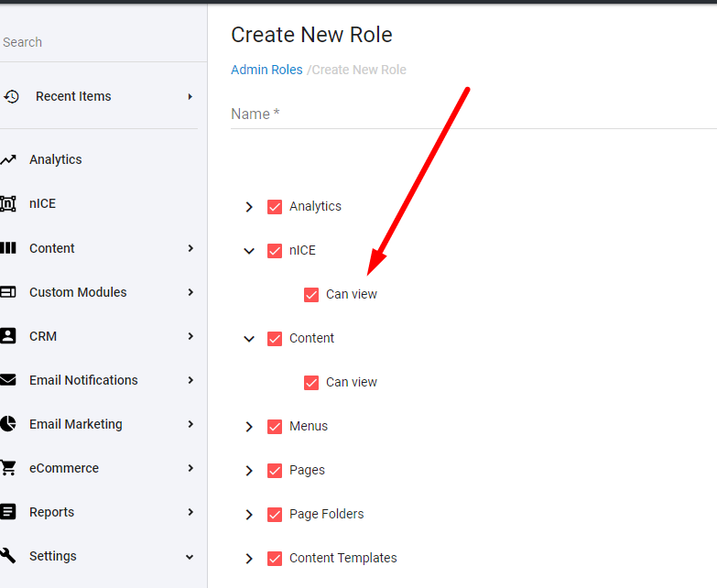The image size is (717, 588).
Task: Go to Admin Roles breadcrumb link
Action: tap(266, 70)
